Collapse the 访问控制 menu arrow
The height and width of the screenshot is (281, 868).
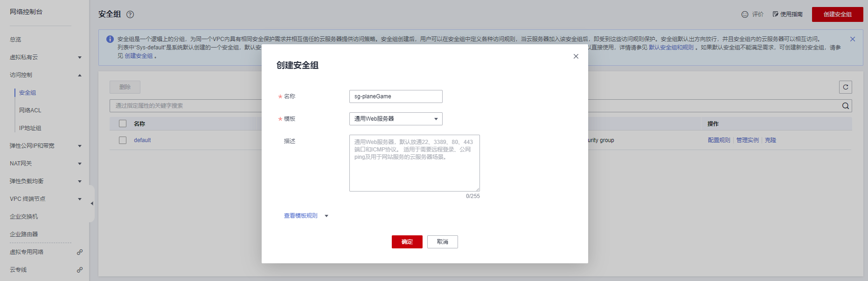tap(80, 75)
